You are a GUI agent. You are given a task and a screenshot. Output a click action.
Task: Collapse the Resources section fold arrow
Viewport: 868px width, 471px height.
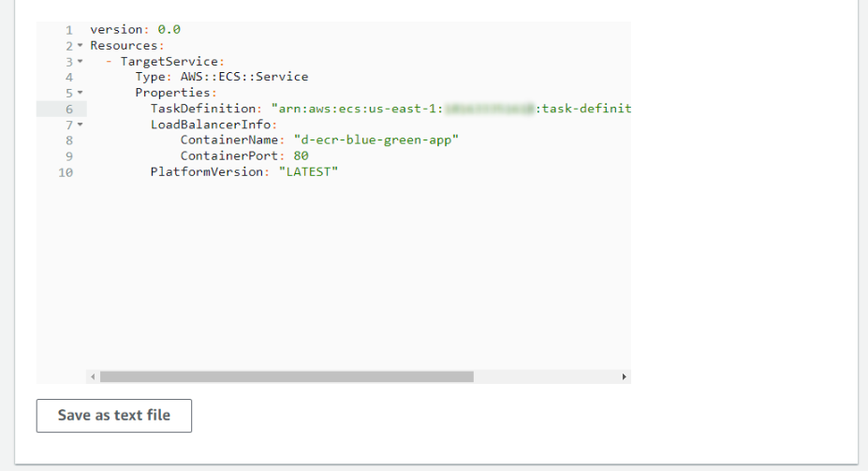point(80,46)
